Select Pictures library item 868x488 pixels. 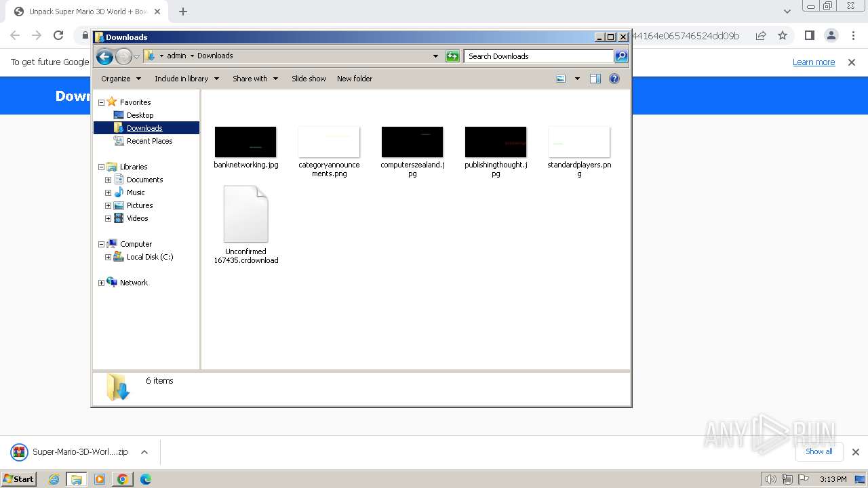pos(139,205)
